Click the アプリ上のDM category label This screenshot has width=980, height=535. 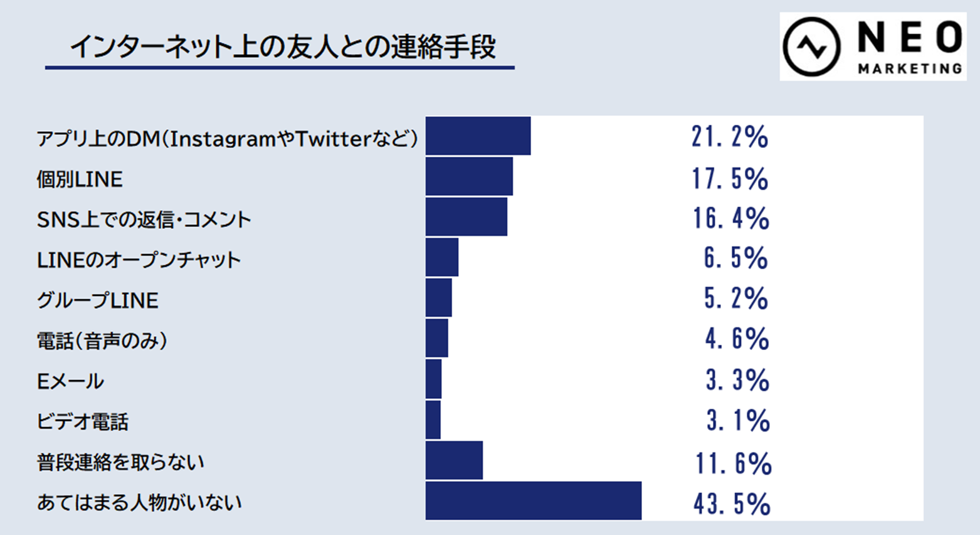[227, 138]
